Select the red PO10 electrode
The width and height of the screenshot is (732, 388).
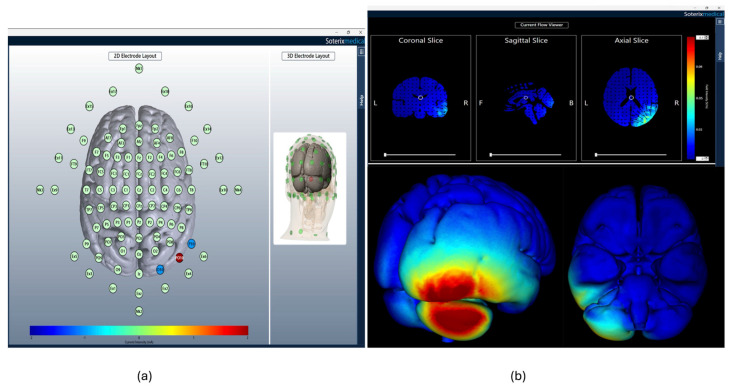(x=179, y=257)
